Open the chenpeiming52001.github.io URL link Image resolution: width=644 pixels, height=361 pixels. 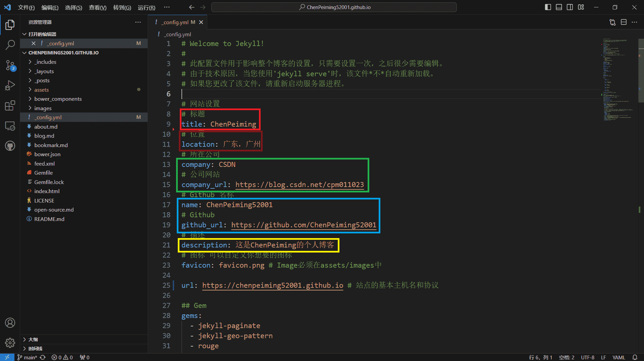[x=273, y=285]
